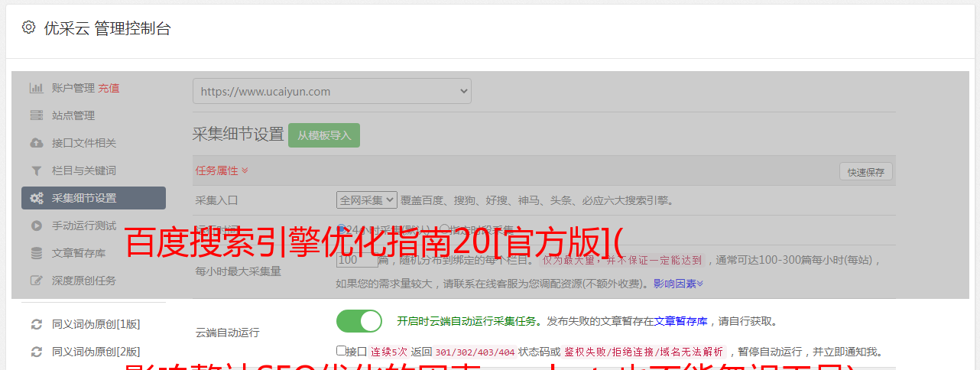Screen dimensions: 980x370
Task: Click the 快速保存 button
Action: tap(865, 172)
